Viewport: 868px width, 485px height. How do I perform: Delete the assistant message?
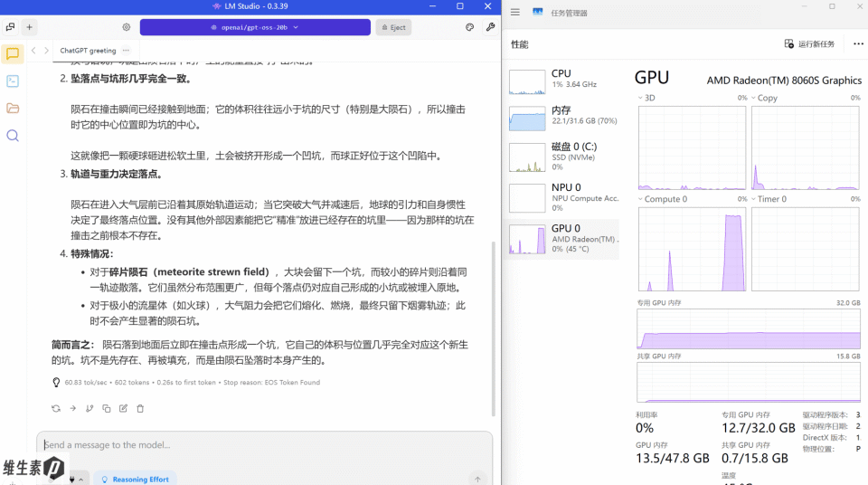coord(140,408)
